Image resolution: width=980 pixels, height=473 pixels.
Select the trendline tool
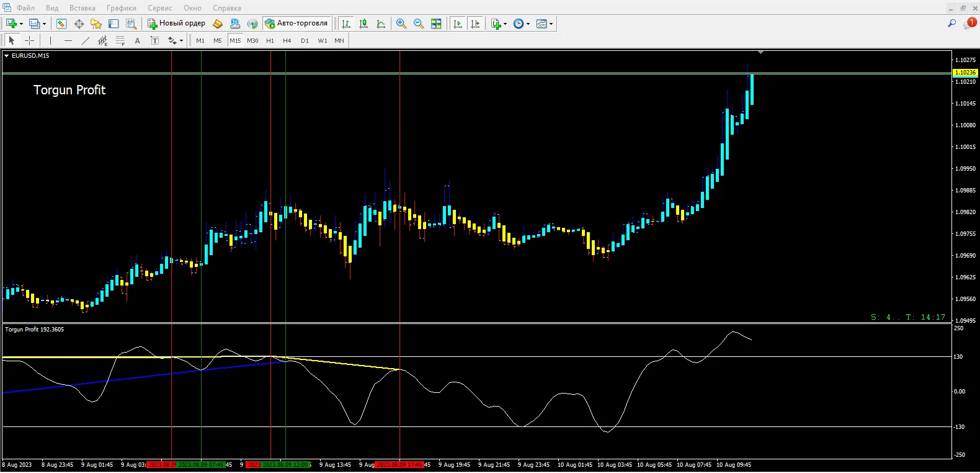pyautogui.click(x=86, y=40)
